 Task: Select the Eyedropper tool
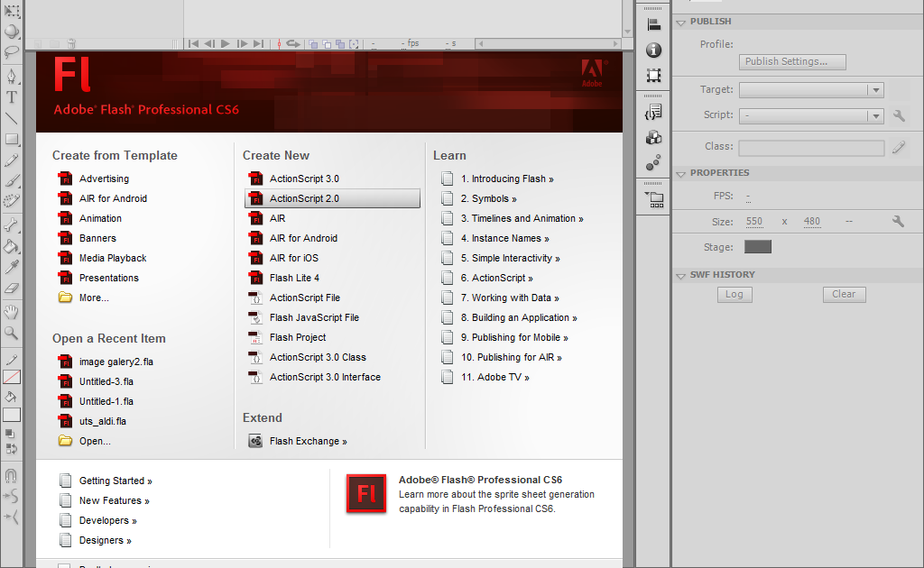click(x=11, y=267)
